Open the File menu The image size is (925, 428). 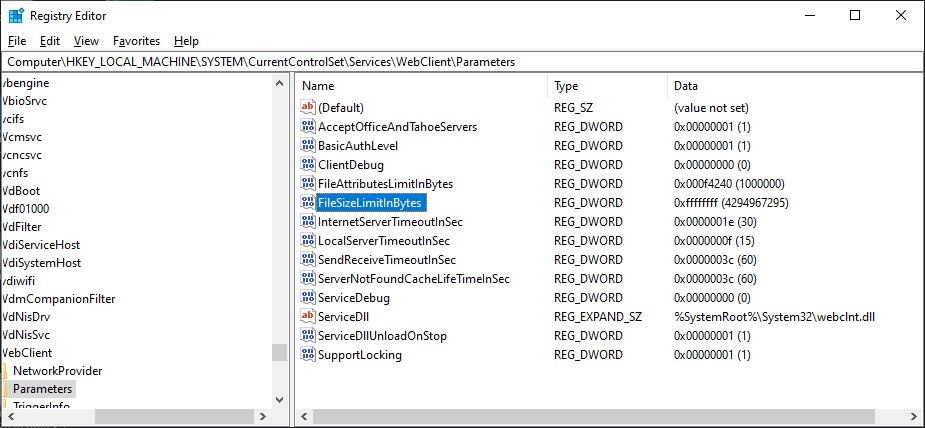pyautogui.click(x=17, y=41)
